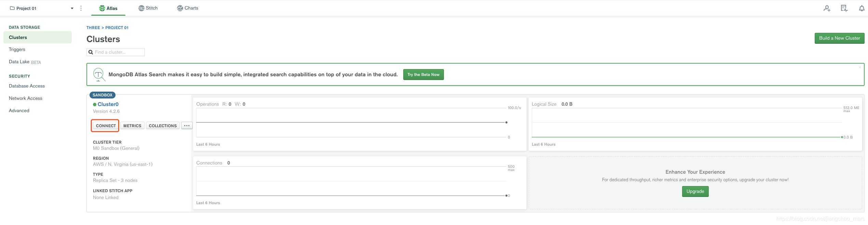This screenshot has width=868, height=225.
Task: Click the folder icon beside Project 01
Action: (x=12, y=8)
